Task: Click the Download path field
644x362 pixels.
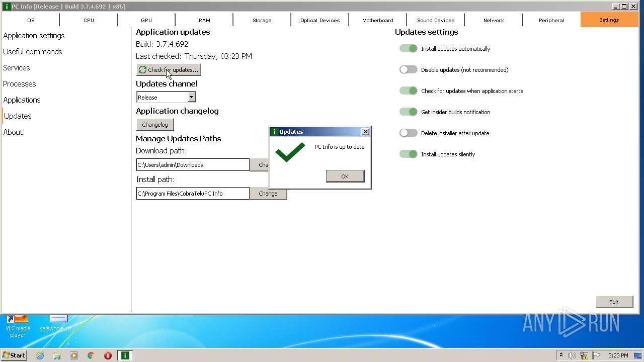Action: [193, 165]
